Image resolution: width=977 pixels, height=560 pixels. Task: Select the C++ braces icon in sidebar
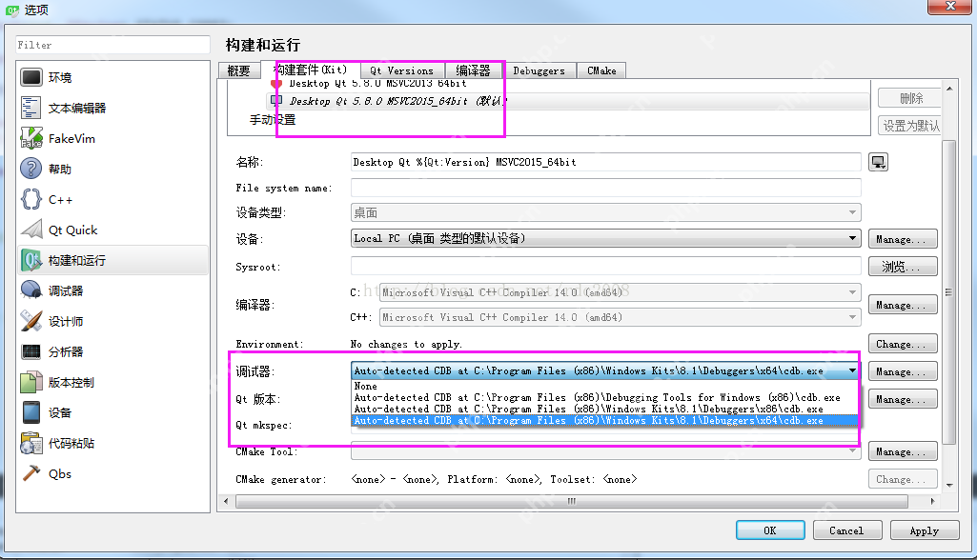[31, 199]
